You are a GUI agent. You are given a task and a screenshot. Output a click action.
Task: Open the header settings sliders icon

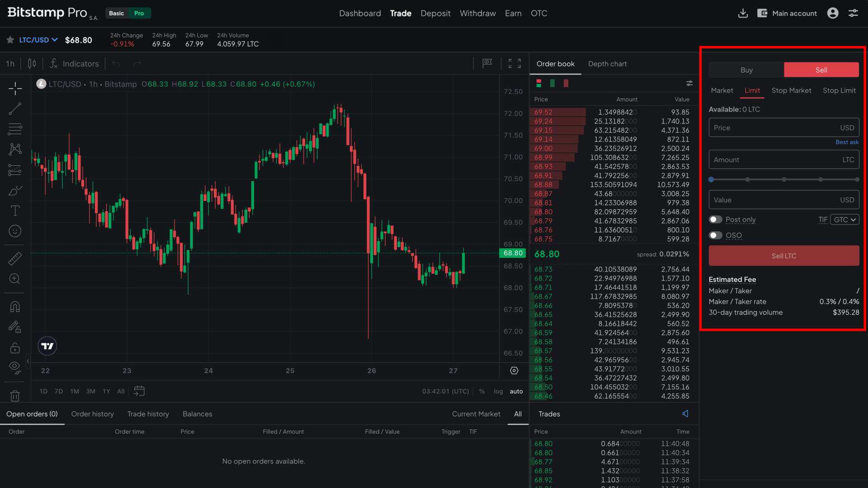coord(853,13)
